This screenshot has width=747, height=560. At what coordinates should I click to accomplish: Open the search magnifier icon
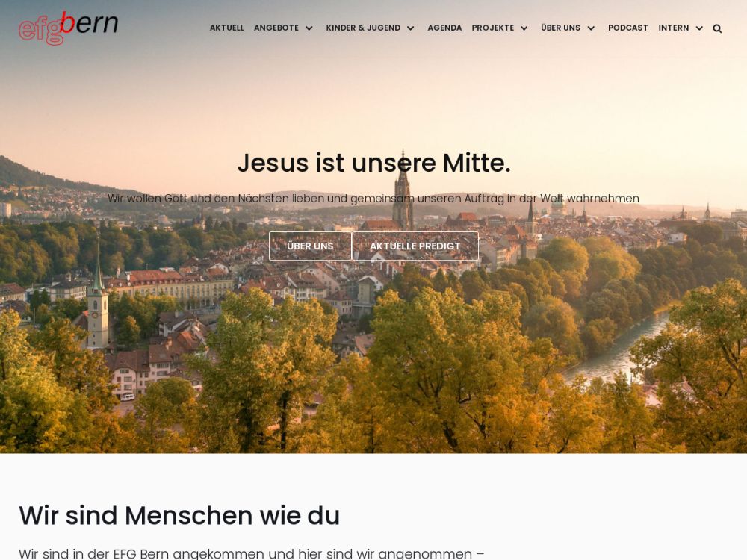(717, 28)
